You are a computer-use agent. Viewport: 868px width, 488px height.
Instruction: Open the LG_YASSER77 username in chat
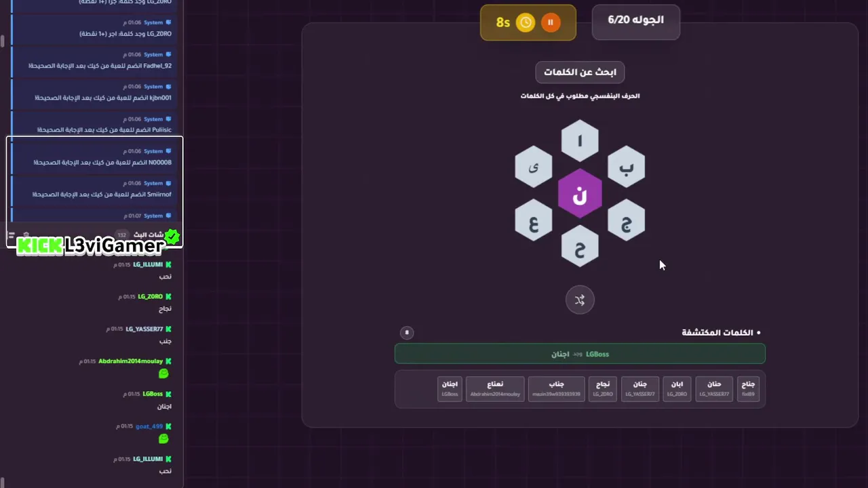(x=144, y=329)
